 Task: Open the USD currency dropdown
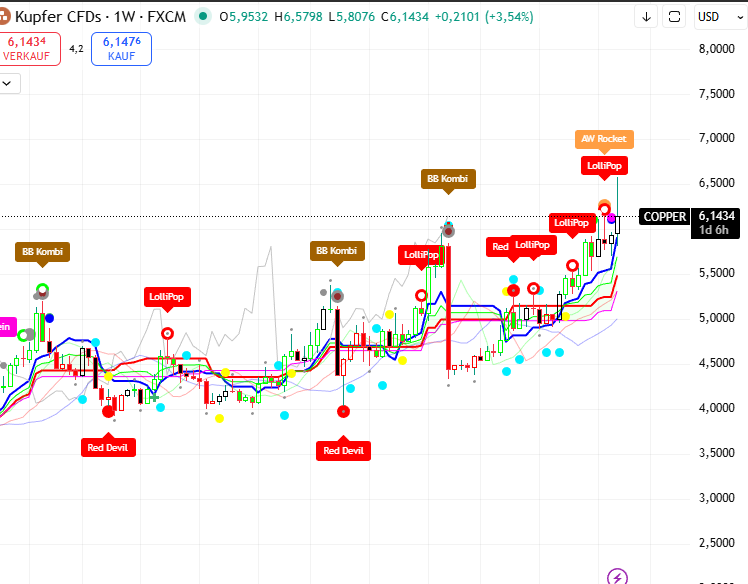coord(716,16)
